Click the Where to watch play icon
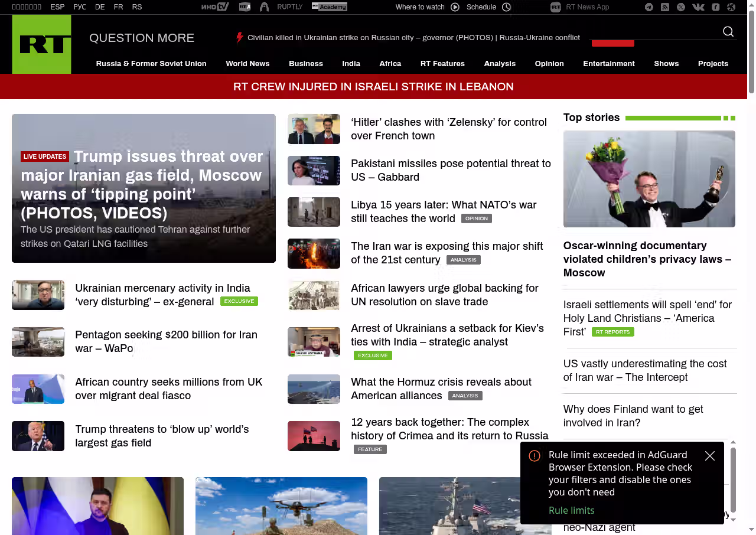Viewport: 756px width, 535px height. pyautogui.click(x=455, y=7)
